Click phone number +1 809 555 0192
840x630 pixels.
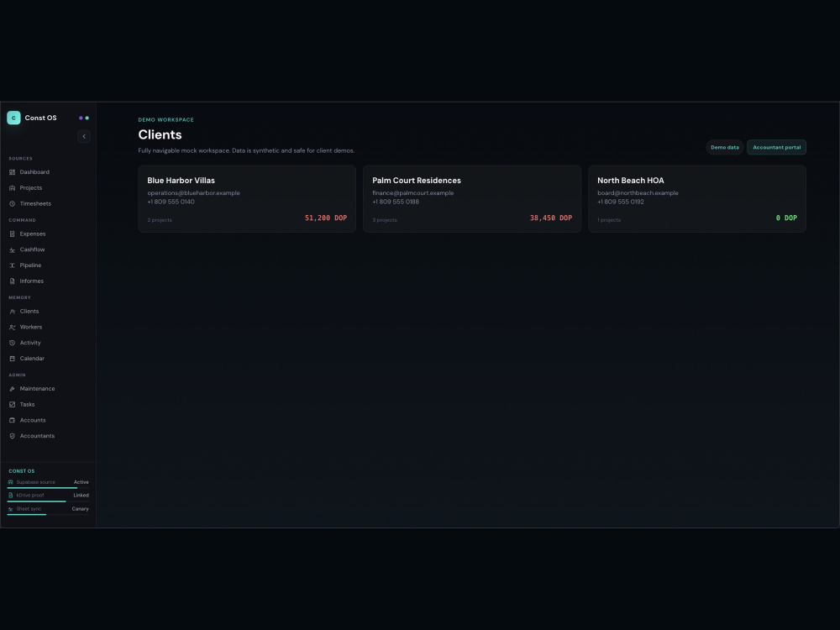click(x=621, y=202)
